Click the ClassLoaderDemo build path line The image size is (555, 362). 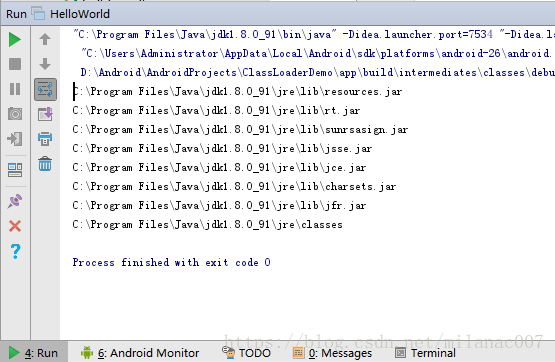coord(317,73)
